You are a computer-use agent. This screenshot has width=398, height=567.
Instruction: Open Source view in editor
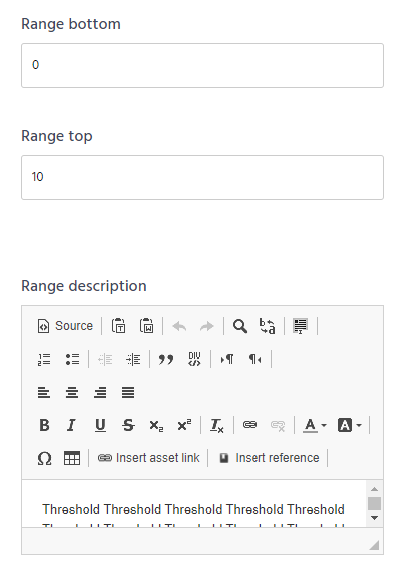[x=65, y=326]
